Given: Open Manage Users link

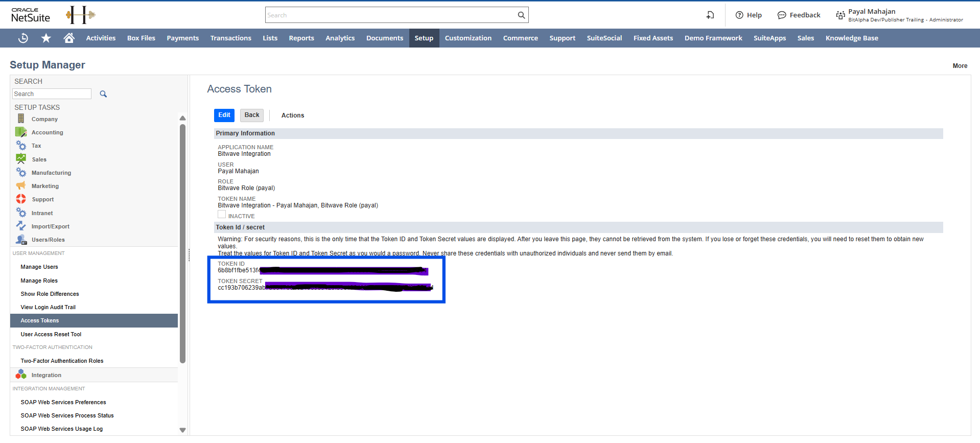Looking at the screenshot, I should [39, 267].
